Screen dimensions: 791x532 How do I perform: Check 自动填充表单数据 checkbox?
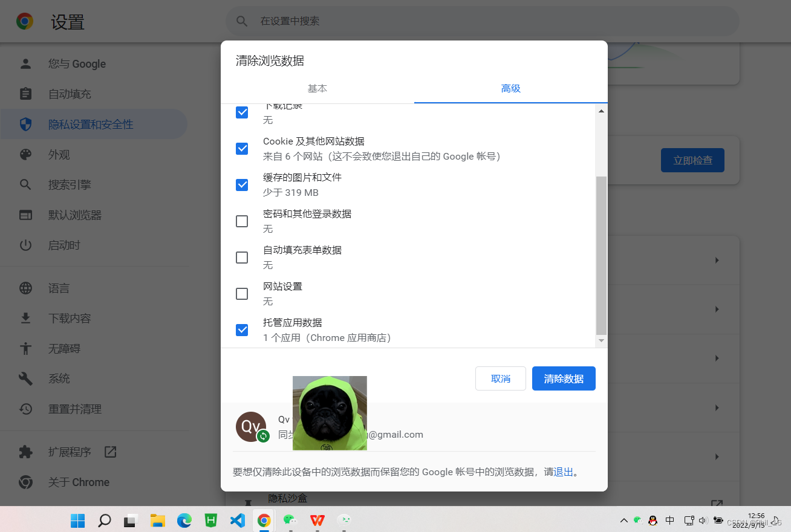242,258
